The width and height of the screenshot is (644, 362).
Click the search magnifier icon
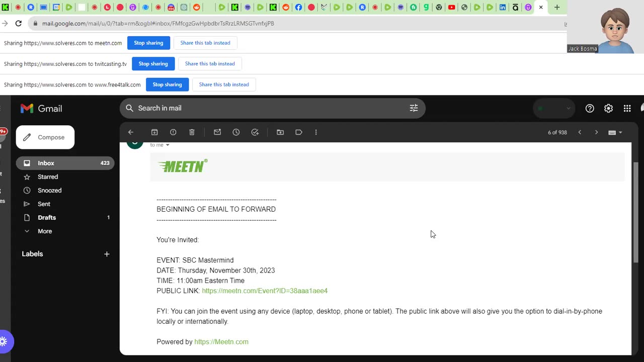tap(129, 108)
